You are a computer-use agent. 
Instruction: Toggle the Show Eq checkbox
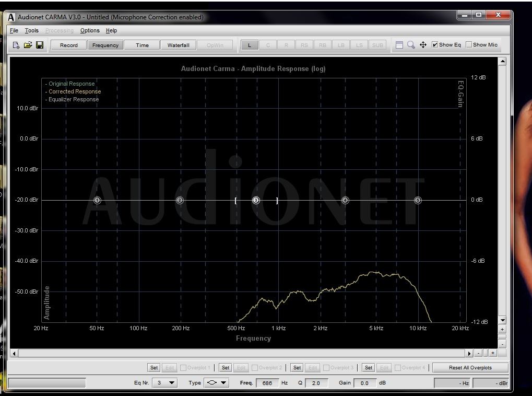point(446,45)
